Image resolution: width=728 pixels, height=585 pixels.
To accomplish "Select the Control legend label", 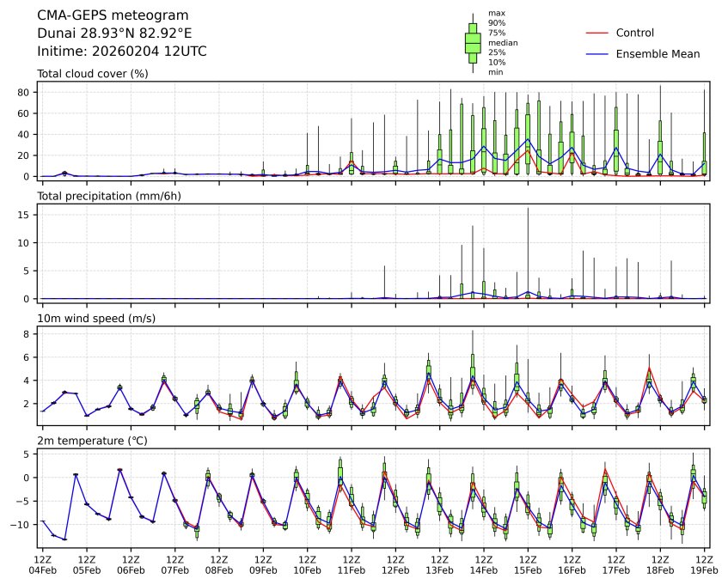I will coord(634,33).
